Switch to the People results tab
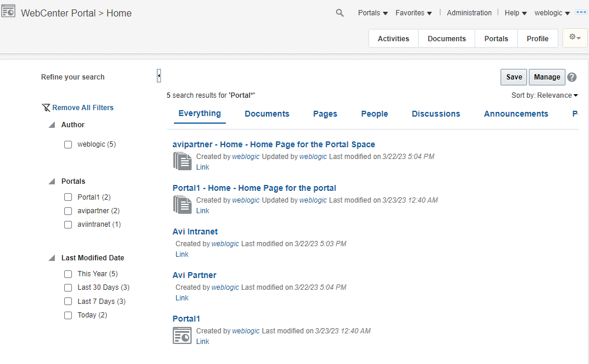 pos(374,114)
